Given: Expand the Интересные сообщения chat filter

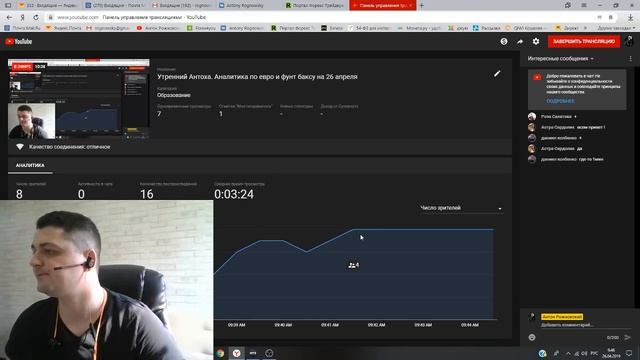Looking at the screenshot, I should pos(560,59).
